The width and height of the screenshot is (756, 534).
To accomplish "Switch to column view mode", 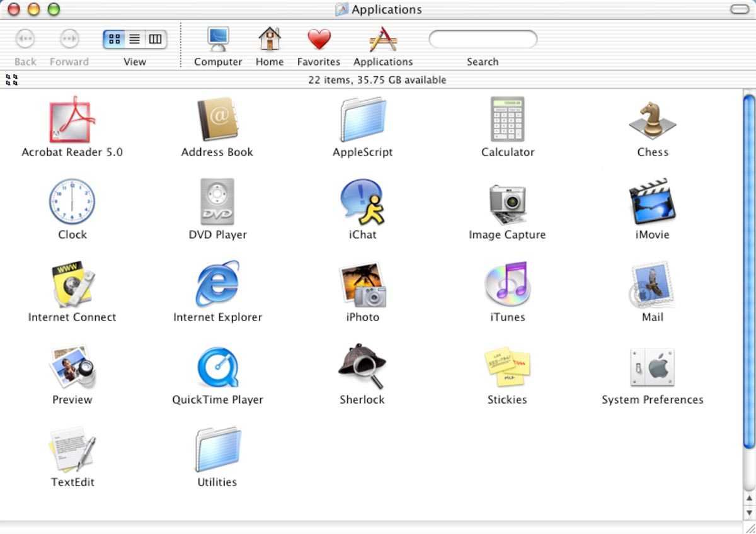I will 155,40.
